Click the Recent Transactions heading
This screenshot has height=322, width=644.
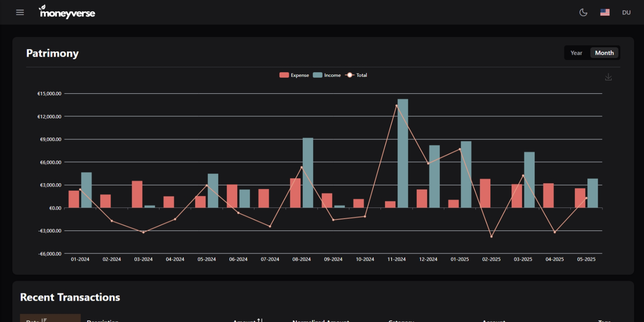coord(70,297)
